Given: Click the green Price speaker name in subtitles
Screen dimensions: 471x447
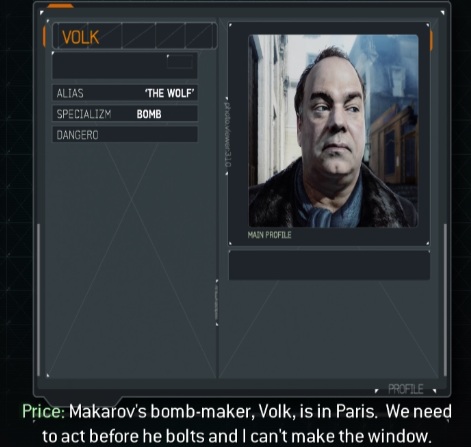Looking at the screenshot, I should [x=44, y=412].
